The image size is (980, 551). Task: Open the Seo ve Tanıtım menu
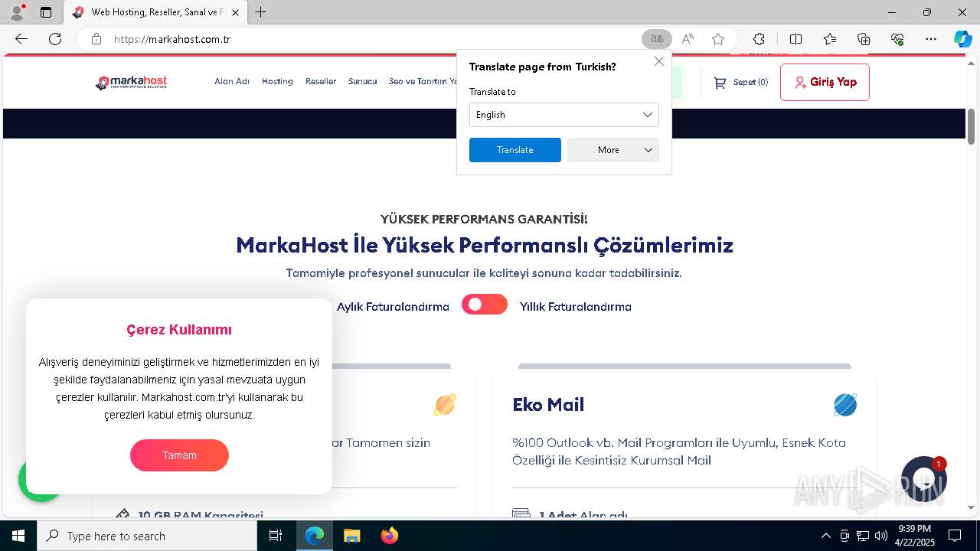[x=423, y=81]
